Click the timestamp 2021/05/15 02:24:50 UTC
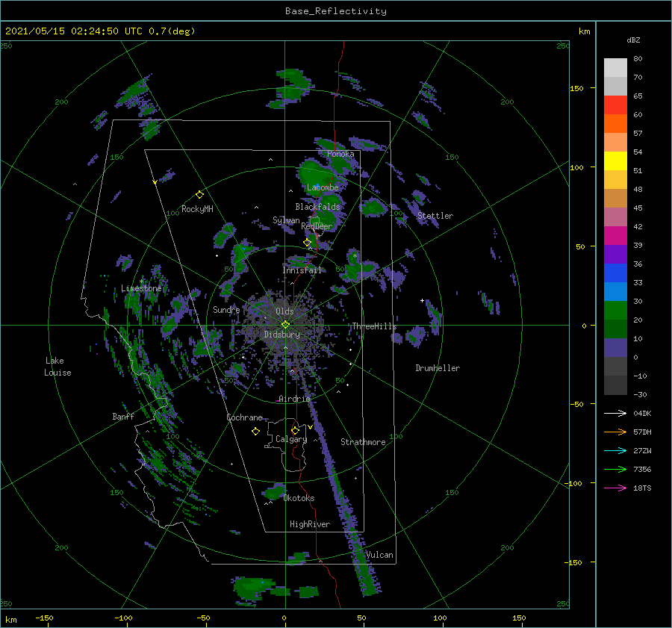Image resolution: width=672 pixels, height=628 pixels. [x=74, y=31]
